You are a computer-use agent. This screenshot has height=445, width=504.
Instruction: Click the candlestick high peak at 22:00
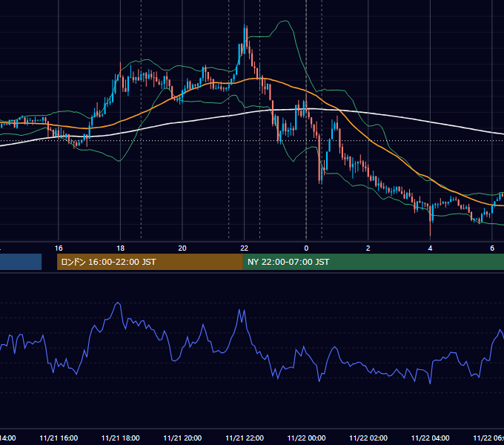coord(245,37)
